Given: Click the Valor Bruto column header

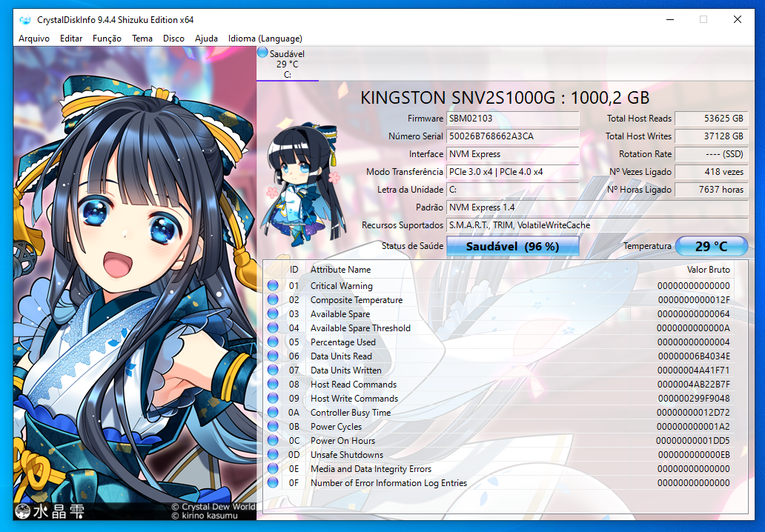Looking at the screenshot, I should click(x=709, y=270).
